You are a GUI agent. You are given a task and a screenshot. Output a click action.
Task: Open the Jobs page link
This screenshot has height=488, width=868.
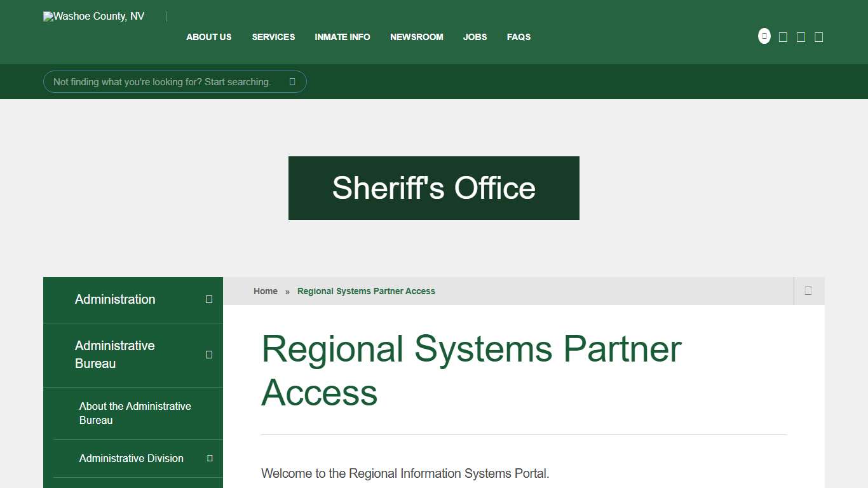[x=475, y=37]
